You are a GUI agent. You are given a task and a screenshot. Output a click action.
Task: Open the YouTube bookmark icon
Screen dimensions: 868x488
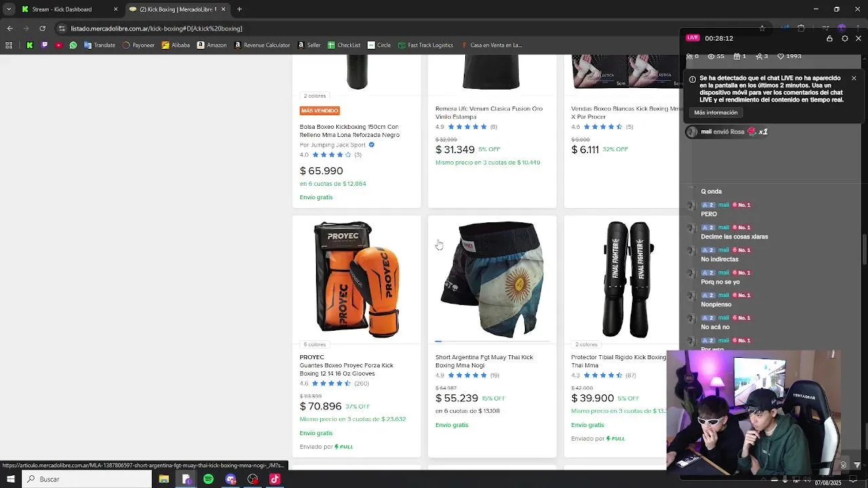tap(58, 45)
